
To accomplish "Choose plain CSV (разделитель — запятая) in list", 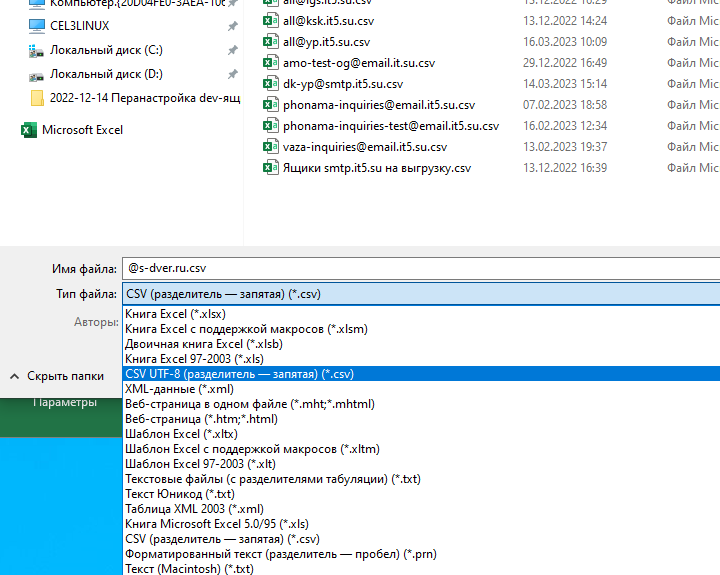I will point(422,539).
